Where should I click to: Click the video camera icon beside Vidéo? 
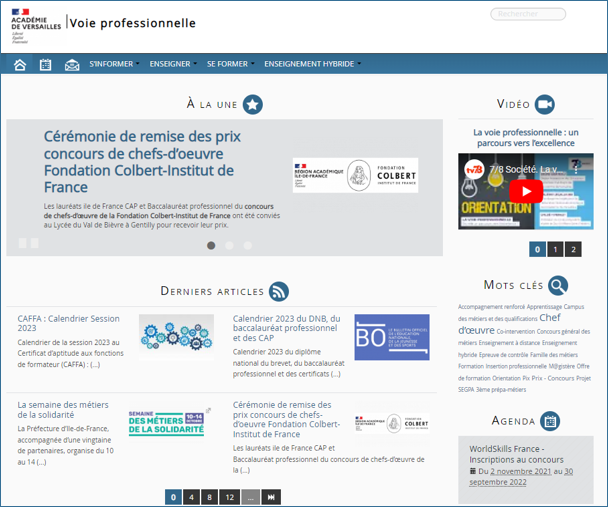point(544,104)
